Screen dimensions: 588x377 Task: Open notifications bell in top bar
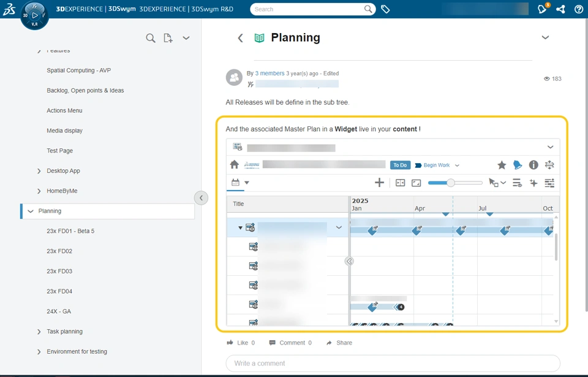(x=542, y=9)
